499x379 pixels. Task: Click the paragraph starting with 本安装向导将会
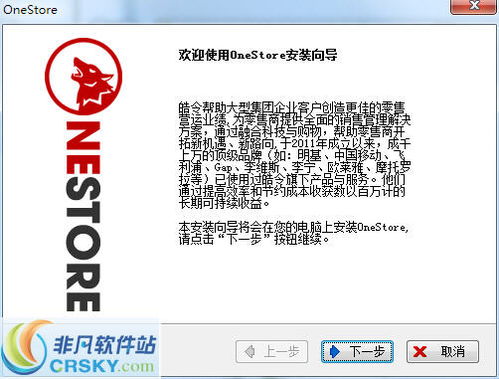point(294,233)
